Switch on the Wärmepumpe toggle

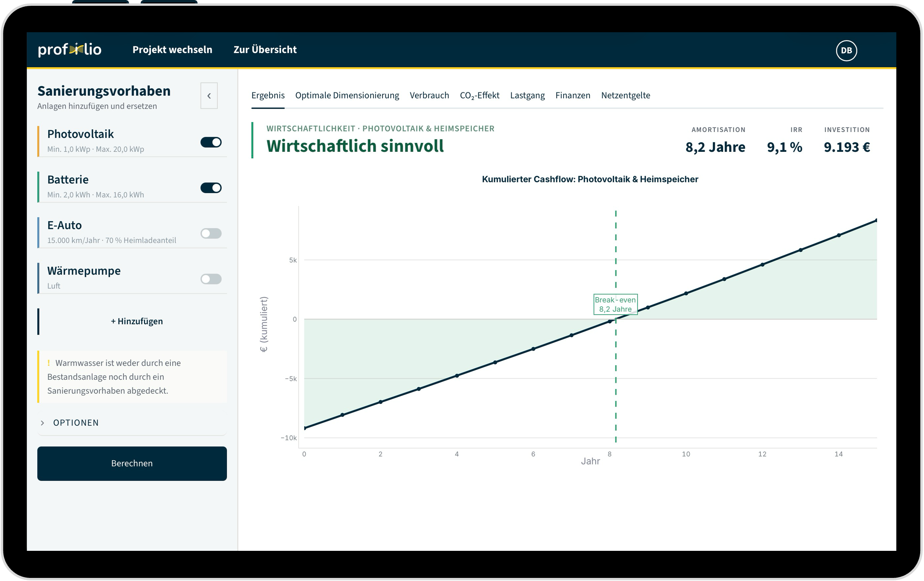(x=211, y=279)
